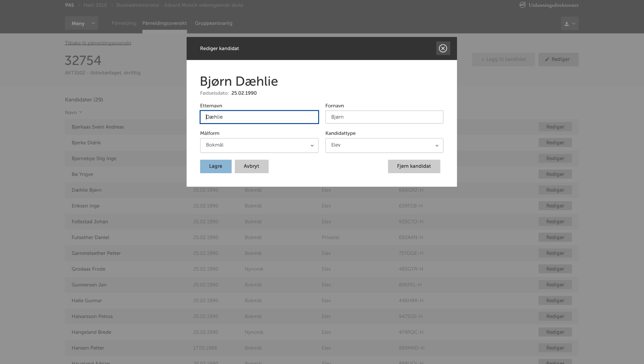Focus the Etternavn input field
The image size is (644, 364).
(259, 117)
